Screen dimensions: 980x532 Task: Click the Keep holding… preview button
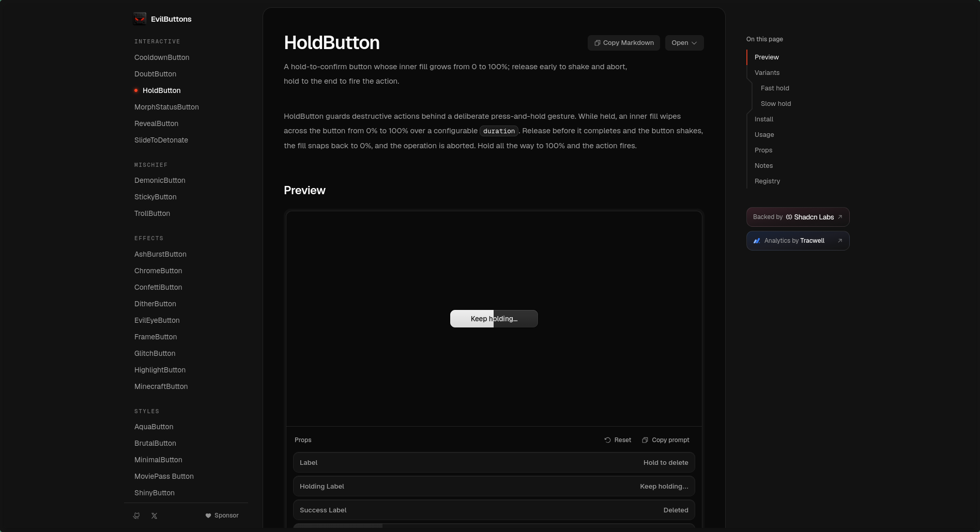click(x=494, y=319)
